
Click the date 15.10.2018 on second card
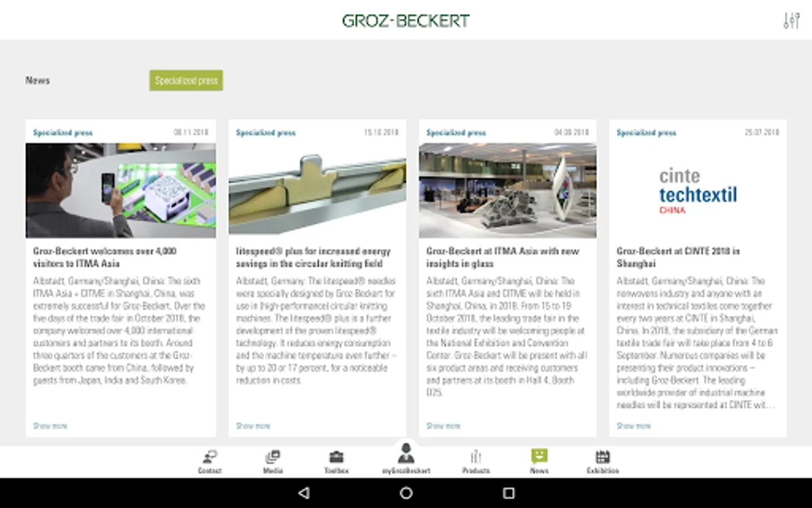[x=381, y=132]
